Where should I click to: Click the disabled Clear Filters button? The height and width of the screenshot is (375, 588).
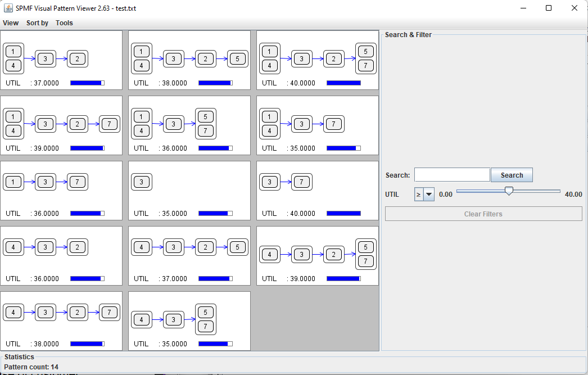click(483, 214)
